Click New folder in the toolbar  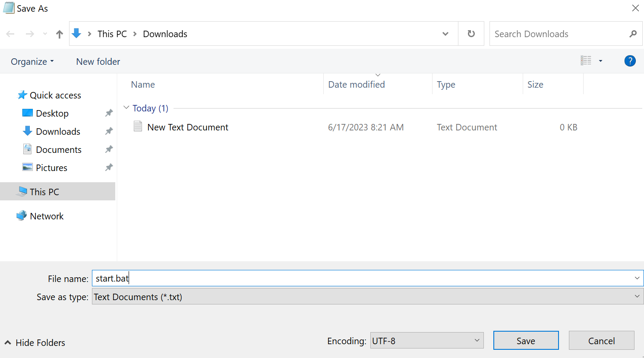[x=98, y=62]
